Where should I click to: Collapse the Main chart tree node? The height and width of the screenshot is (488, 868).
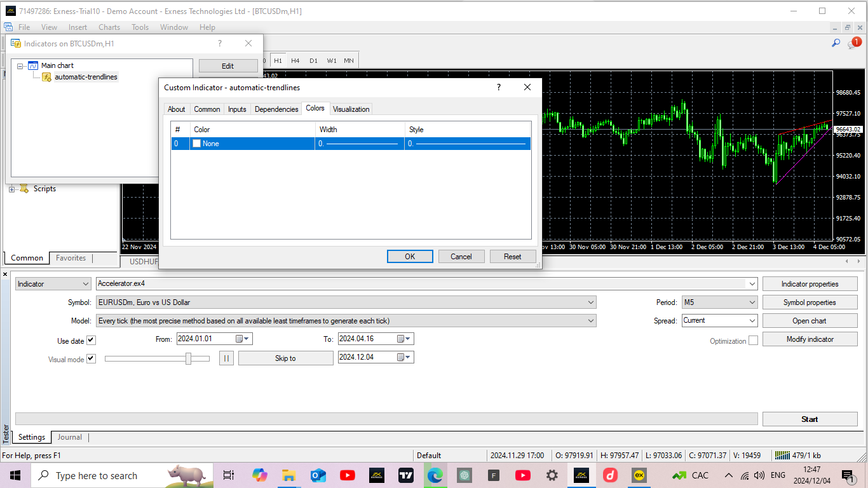(x=20, y=65)
